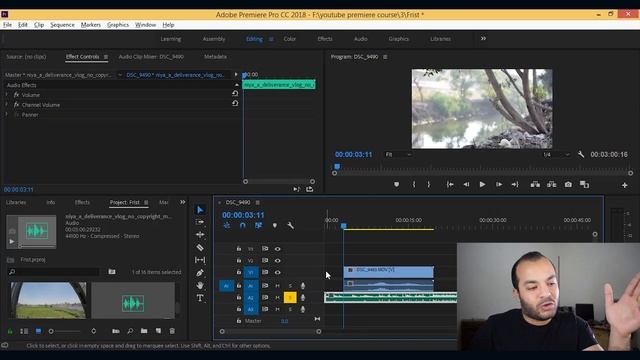Open the Audio Clip Mixer tab
Screen dimensions: 640x360
click(x=151, y=57)
